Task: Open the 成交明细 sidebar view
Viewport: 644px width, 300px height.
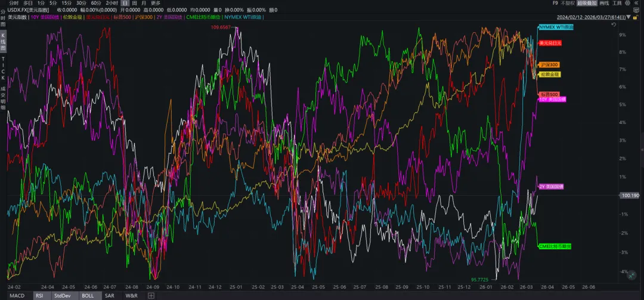Action: pyautogui.click(x=3, y=97)
